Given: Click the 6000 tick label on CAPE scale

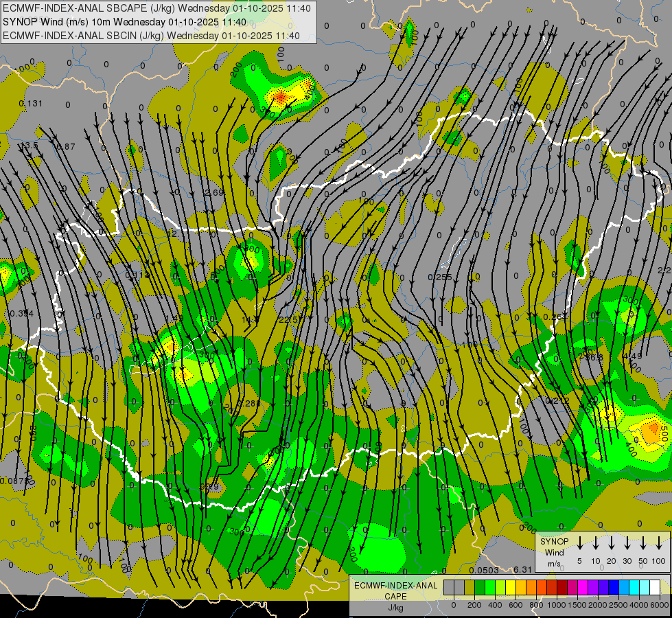Looking at the screenshot, I should [x=660, y=605].
